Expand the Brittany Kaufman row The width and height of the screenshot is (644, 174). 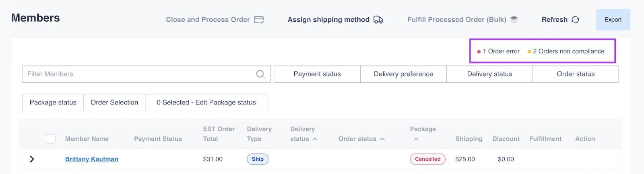(x=32, y=159)
